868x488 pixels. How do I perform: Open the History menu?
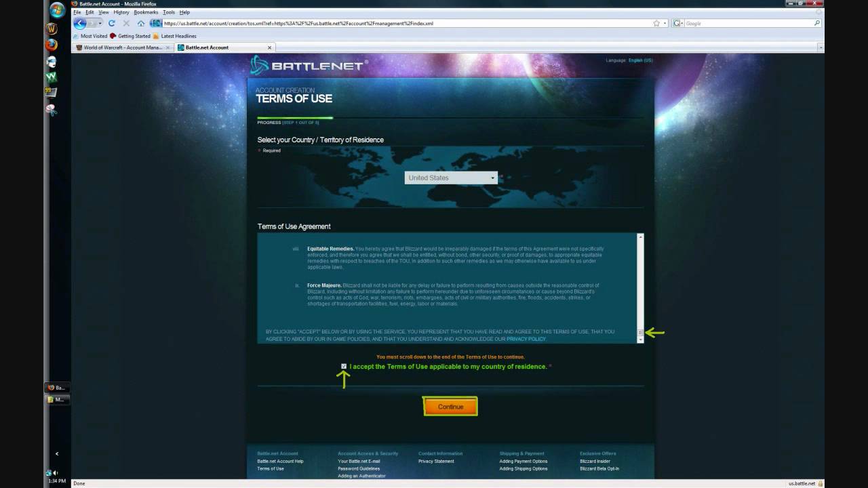coord(121,12)
